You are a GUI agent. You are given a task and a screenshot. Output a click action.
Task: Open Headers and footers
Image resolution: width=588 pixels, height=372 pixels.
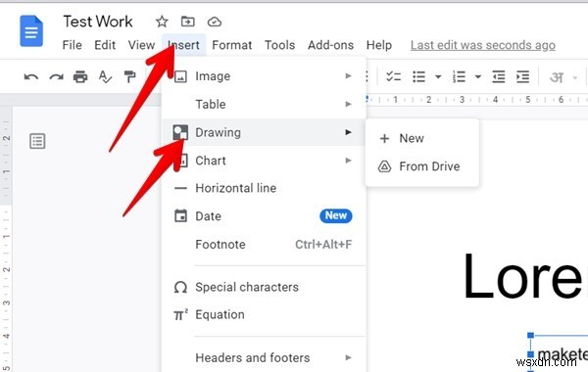coord(264,357)
